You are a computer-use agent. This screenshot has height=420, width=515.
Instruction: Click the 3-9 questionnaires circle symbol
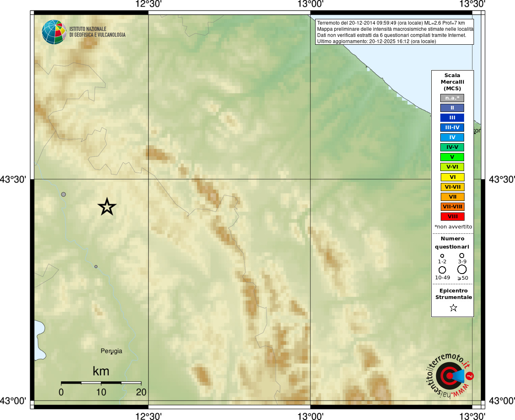(x=462, y=256)
